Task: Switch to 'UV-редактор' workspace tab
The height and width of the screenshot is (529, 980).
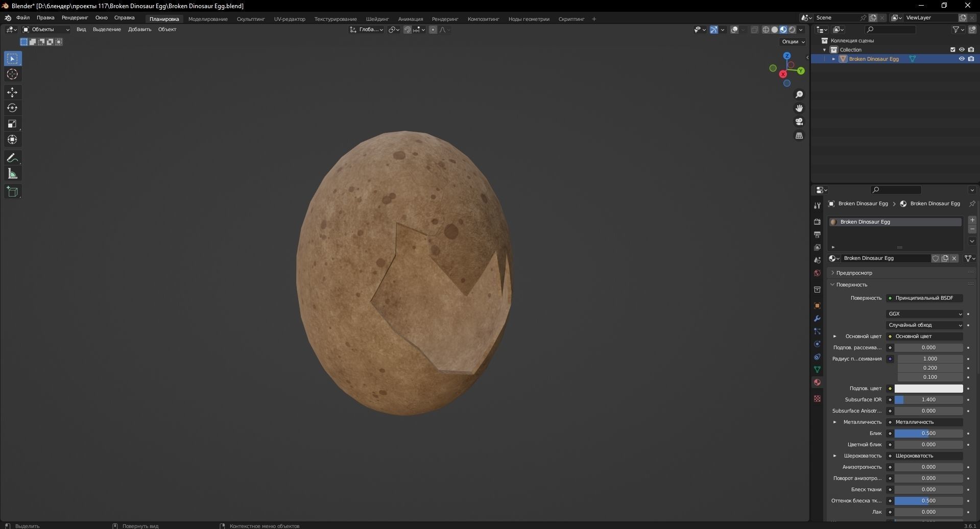Action: point(290,19)
